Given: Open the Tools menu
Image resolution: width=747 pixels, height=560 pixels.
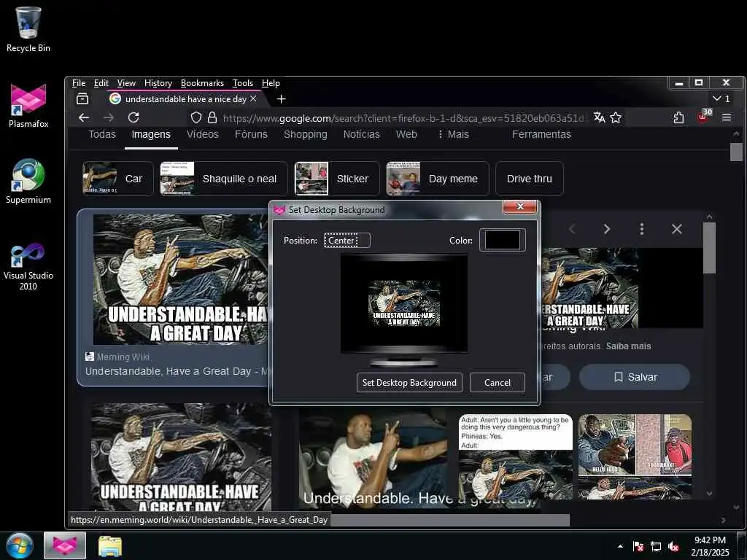Looking at the screenshot, I should pos(242,83).
